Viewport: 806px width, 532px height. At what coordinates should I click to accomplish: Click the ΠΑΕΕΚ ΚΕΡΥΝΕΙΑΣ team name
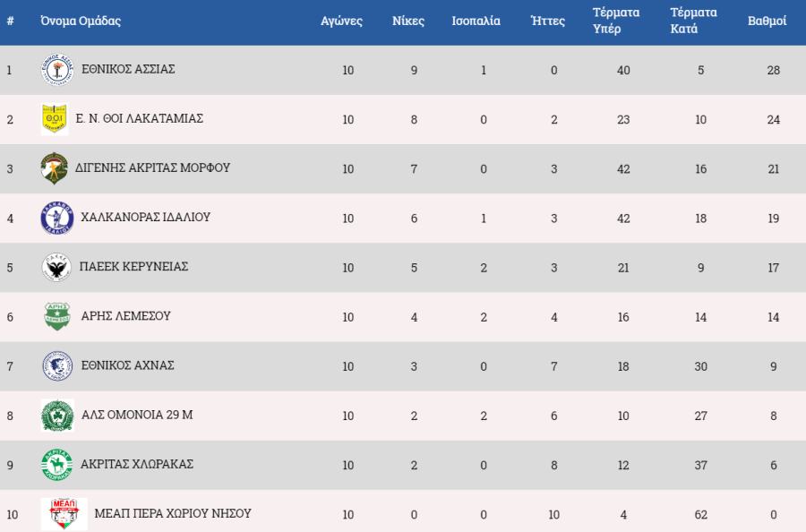(x=133, y=266)
